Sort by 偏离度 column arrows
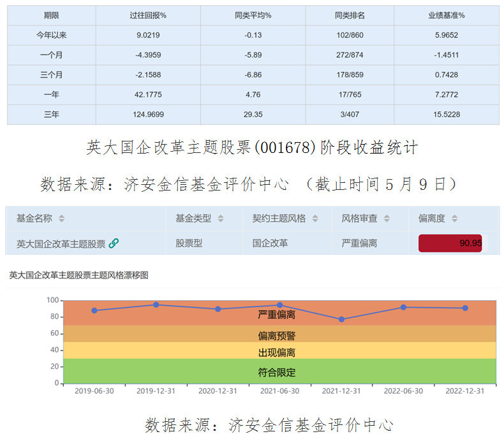Viewport: 504px width, 441px height. (x=454, y=219)
